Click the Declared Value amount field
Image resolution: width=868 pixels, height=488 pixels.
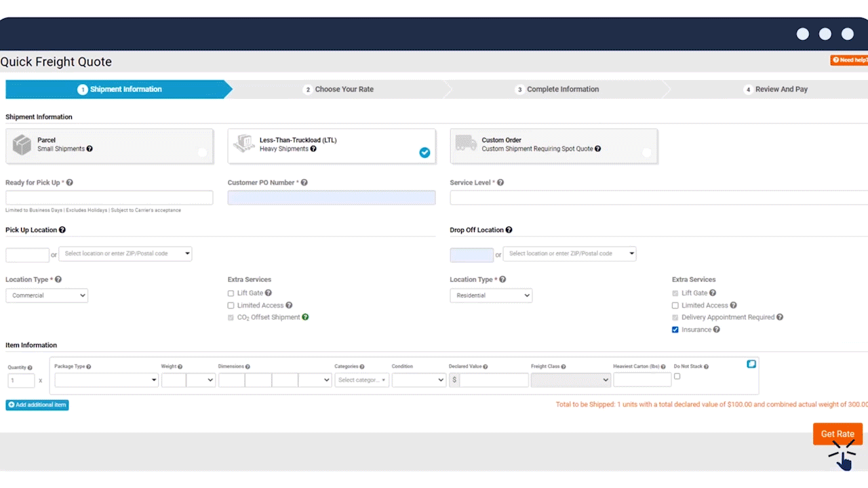click(x=494, y=380)
